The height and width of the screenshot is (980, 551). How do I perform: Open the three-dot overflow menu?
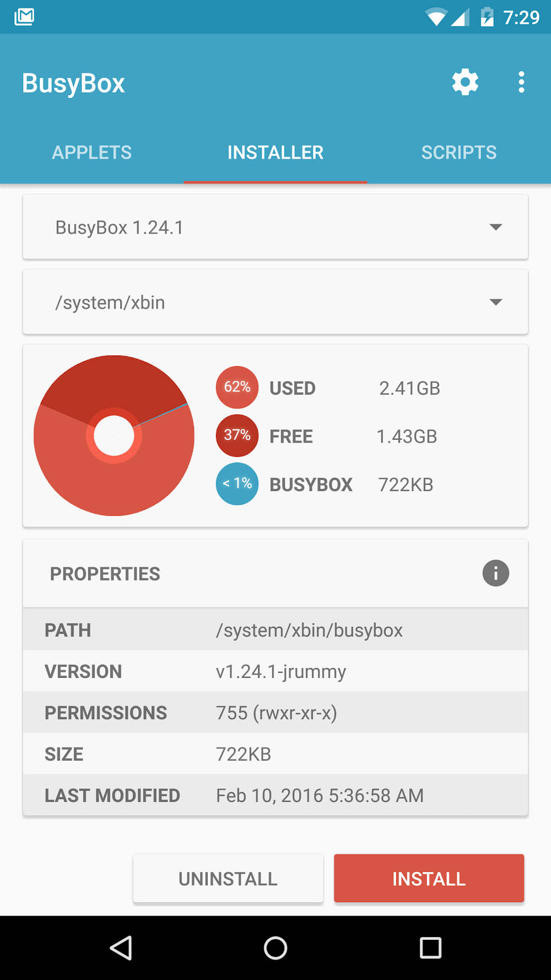[x=521, y=82]
